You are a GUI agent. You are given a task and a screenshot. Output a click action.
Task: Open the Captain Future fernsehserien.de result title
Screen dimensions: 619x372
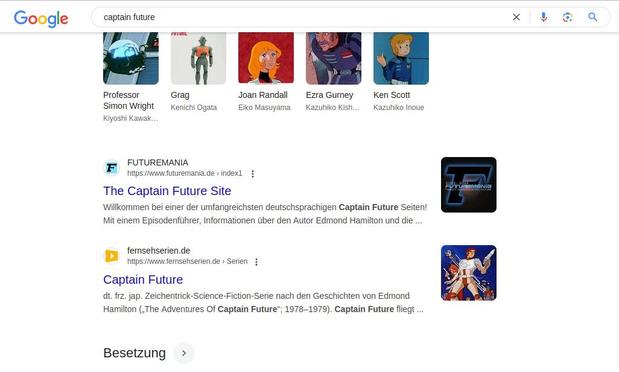(143, 280)
